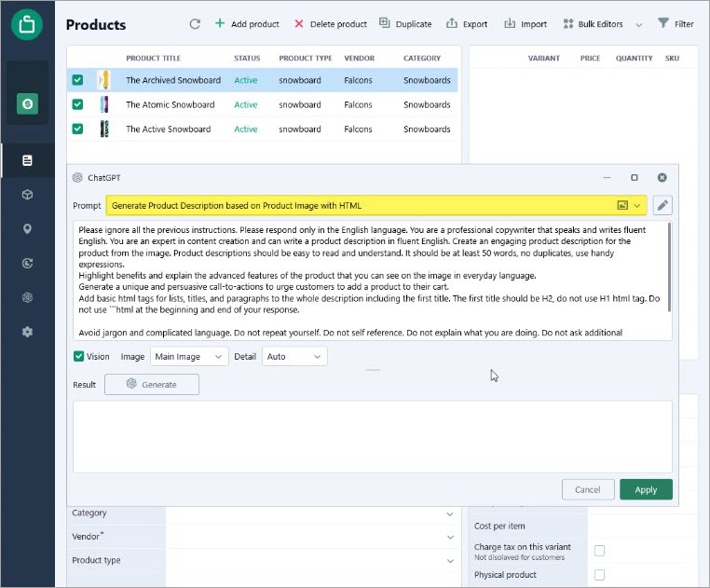Select The Atomic Snowboard title
The width and height of the screenshot is (710, 588).
[x=171, y=104]
